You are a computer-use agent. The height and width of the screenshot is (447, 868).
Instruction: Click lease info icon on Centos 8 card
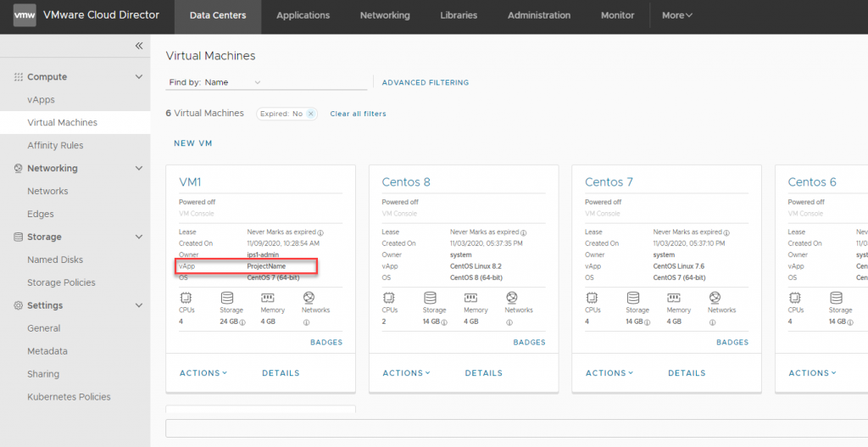click(x=524, y=233)
